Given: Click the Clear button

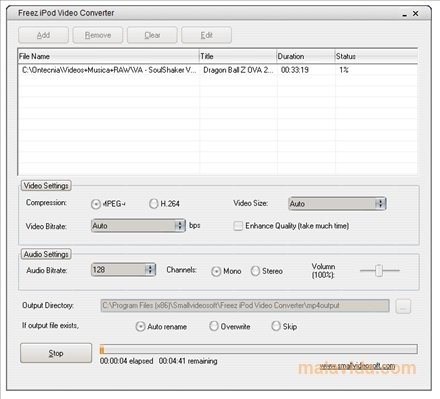Looking at the screenshot, I should point(152,35).
